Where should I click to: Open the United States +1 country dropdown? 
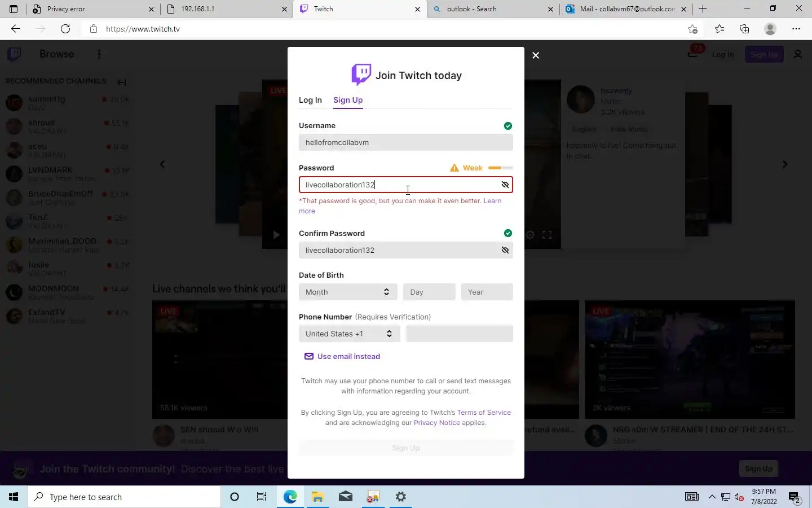pos(350,334)
